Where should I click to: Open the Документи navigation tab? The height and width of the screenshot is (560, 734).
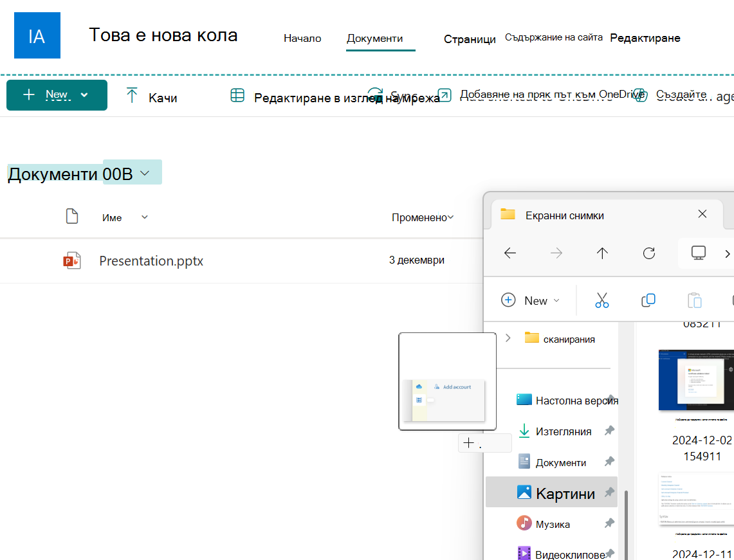pos(374,39)
